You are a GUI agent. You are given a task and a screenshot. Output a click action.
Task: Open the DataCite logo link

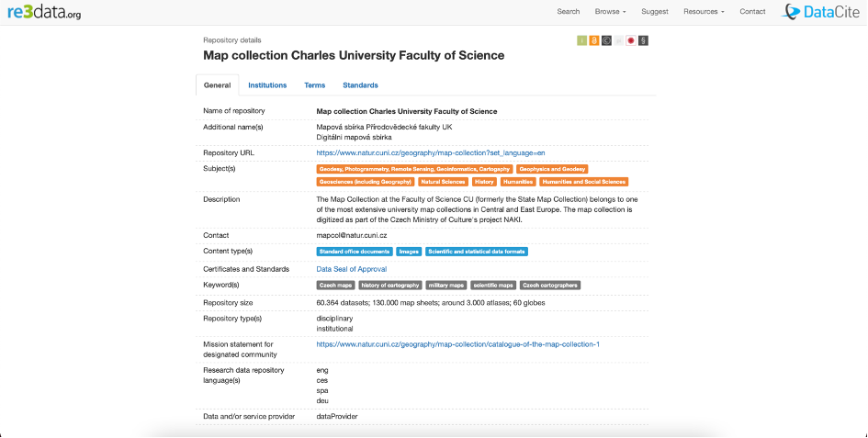pos(820,12)
